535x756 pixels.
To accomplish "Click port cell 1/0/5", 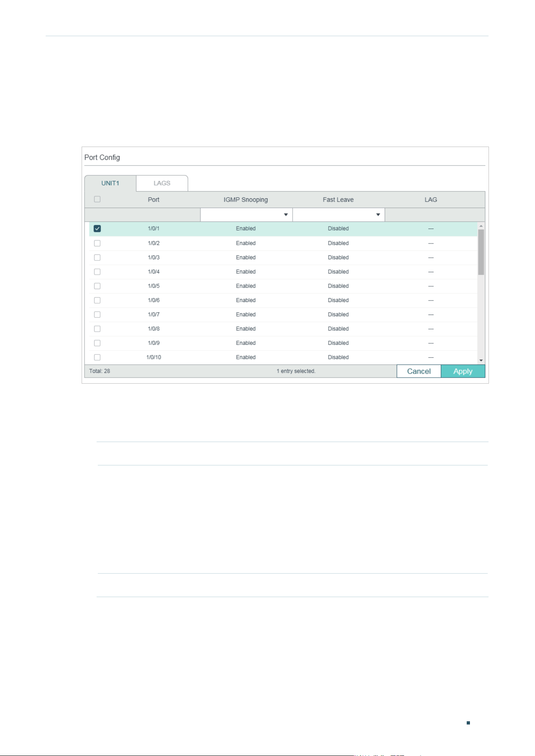I will tap(154, 286).
